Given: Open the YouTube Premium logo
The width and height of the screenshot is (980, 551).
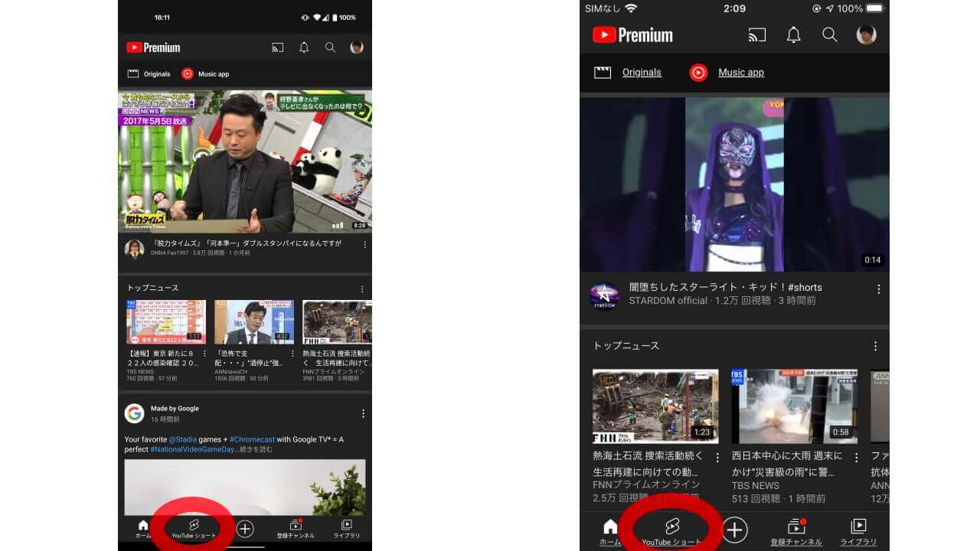Looking at the screenshot, I should click(x=632, y=34).
